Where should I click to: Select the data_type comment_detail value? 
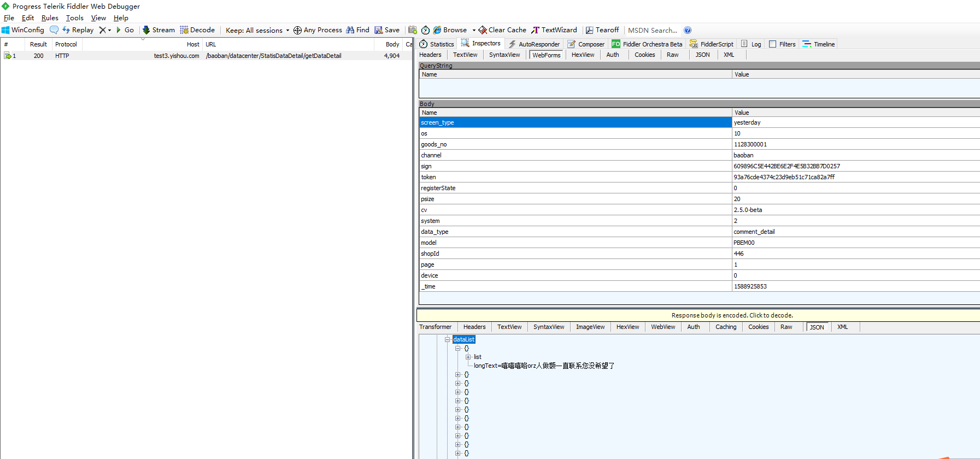(x=754, y=232)
